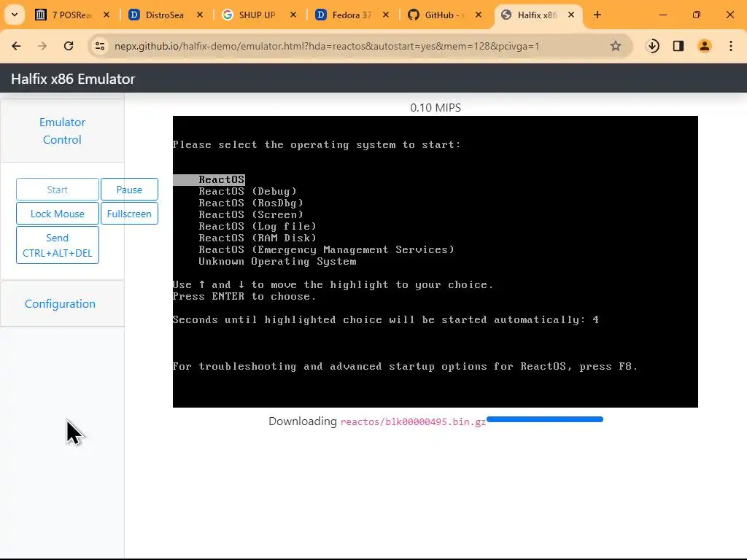
Task: Minimize the browser window
Action: [662, 15]
